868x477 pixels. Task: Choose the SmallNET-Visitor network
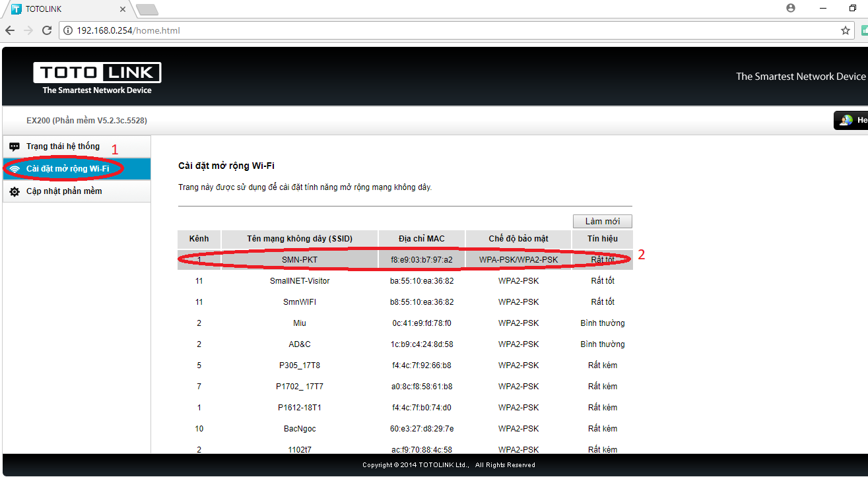click(x=300, y=280)
